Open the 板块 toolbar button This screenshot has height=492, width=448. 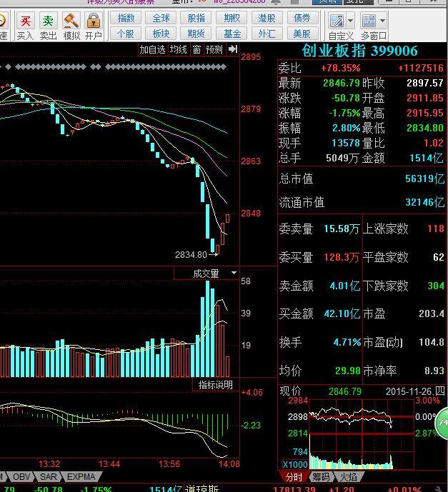pos(161,34)
